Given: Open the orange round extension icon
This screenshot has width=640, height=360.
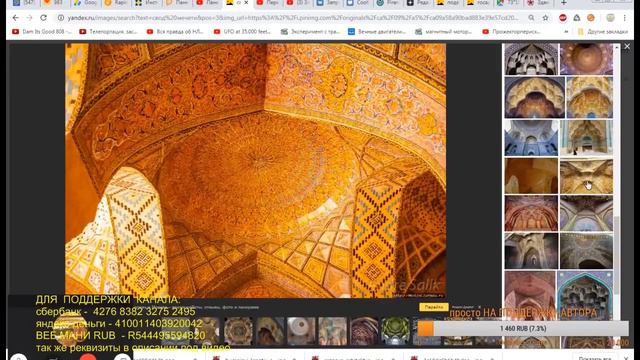Looking at the screenshot, I should 591,18.
